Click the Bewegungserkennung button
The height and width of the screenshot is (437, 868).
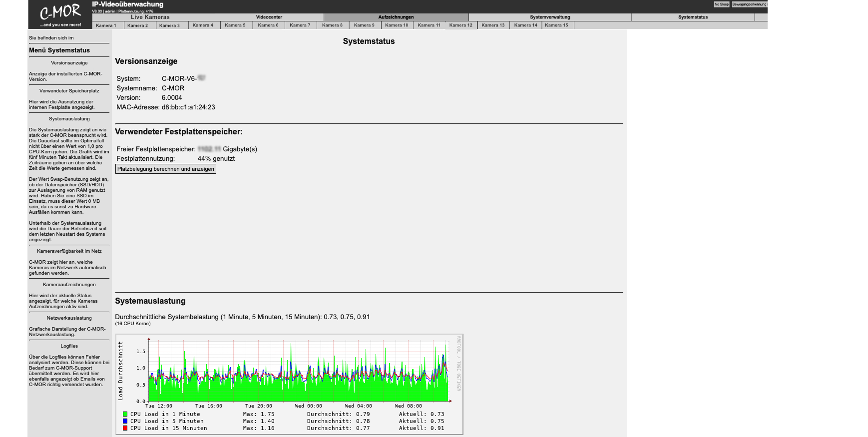(x=749, y=4)
